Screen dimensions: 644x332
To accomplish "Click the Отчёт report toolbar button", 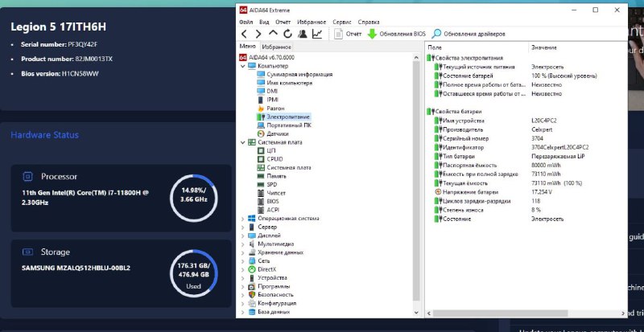I will point(348,34).
